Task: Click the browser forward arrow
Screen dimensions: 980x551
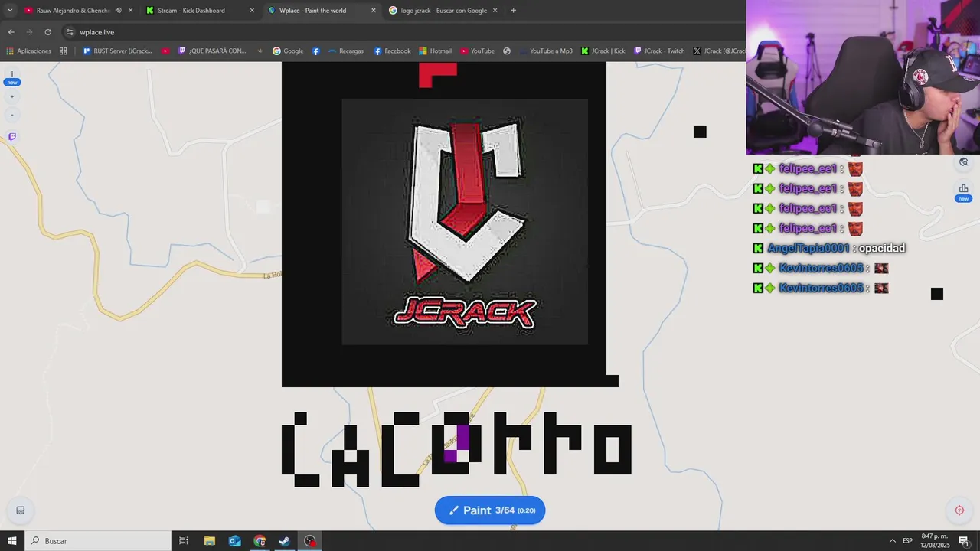Action: coord(29,32)
